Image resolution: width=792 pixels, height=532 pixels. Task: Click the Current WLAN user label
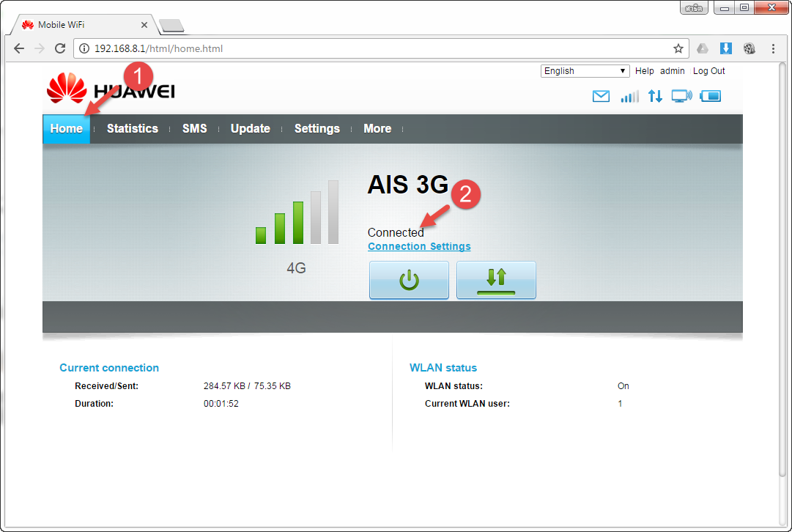pos(467,404)
